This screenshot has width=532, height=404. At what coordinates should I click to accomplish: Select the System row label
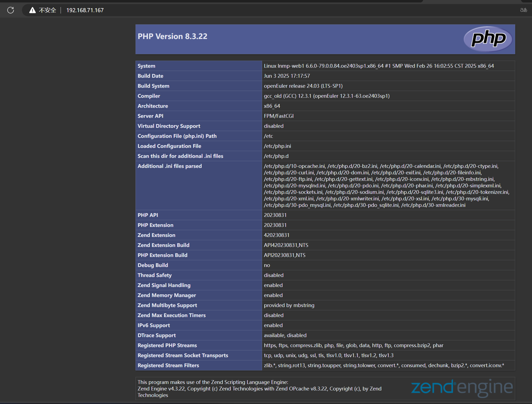146,66
